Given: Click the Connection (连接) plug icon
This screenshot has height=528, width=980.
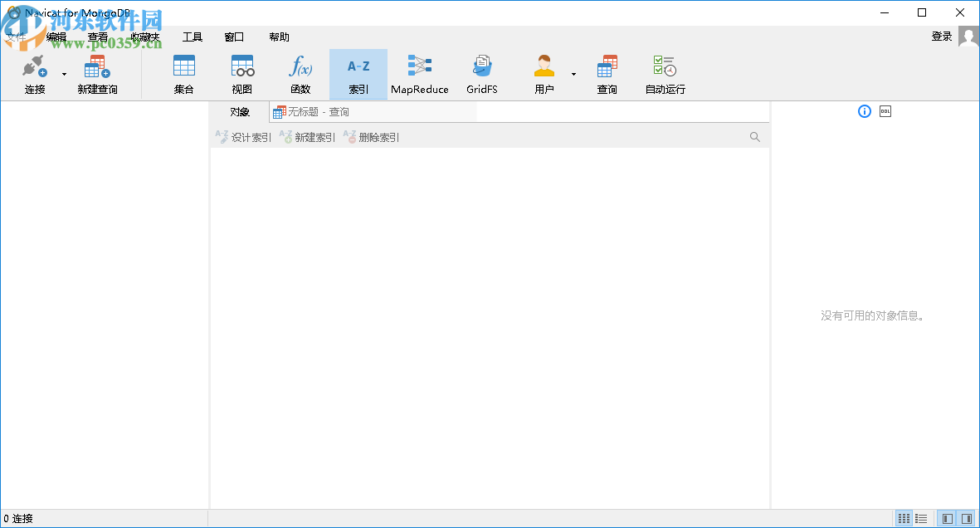Looking at the screenshot, I should [x=35, y=66].
